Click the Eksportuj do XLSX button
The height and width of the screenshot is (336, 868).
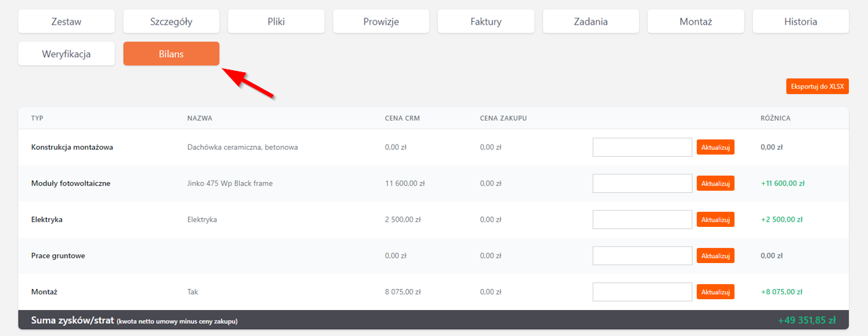[817, 87]
